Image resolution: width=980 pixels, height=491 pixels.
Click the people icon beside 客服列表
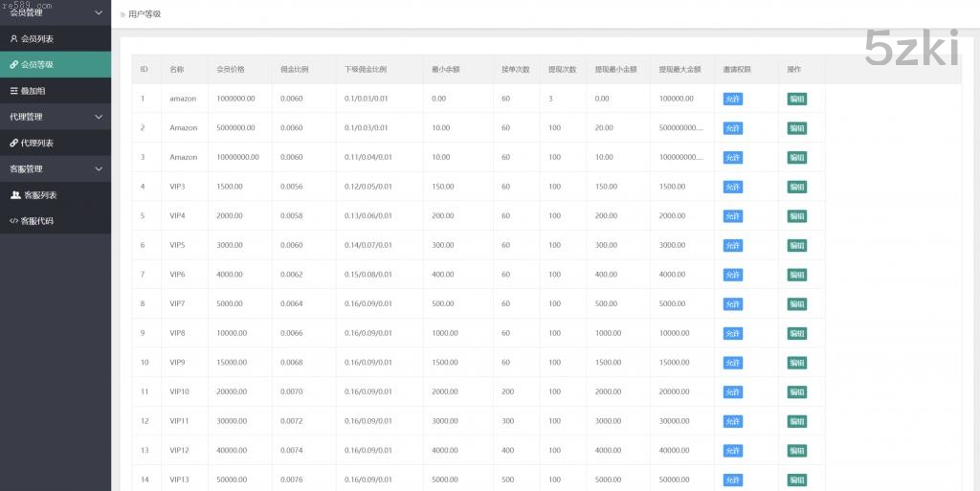click(15, 195)
